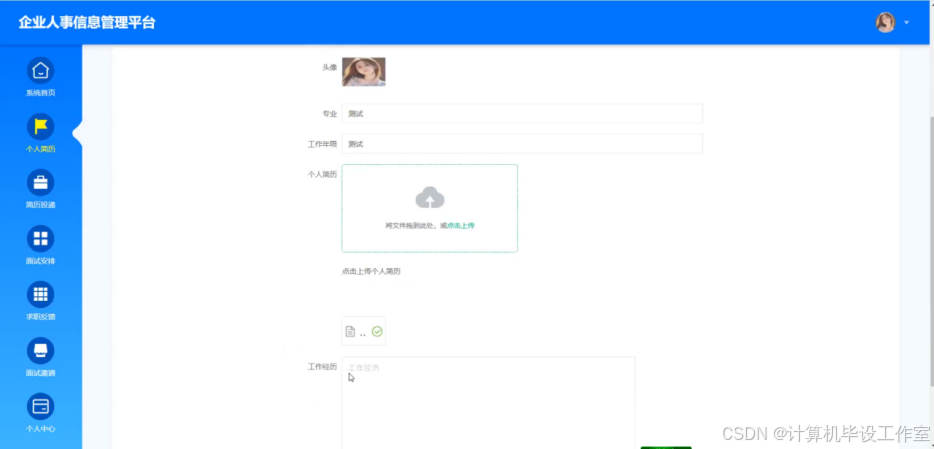Click the green upload success checkmark
The image size is (934, 449).
click(377, 332)
